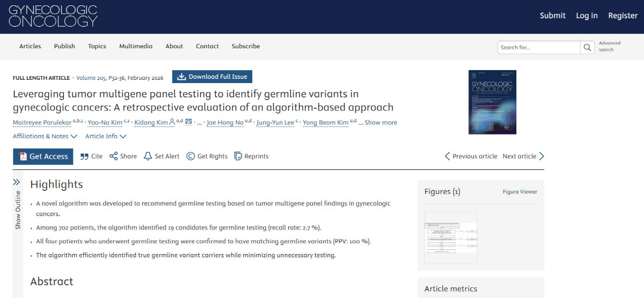Click the Get Rights copyright icon
This screenshot has width=644, height=298.
[191, 157]
